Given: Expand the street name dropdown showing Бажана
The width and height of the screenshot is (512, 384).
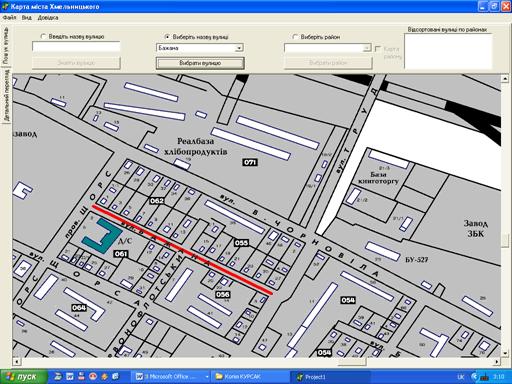Looking at the screenshot, I should click(x=239, y=48).
